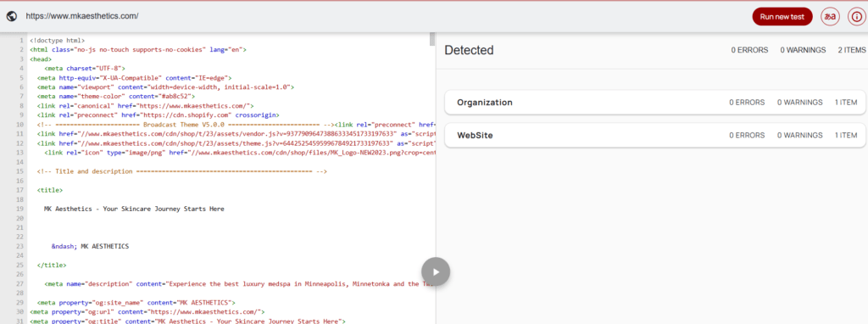
Task: Click the title text on line 19
Action: (x=134, y=209)
